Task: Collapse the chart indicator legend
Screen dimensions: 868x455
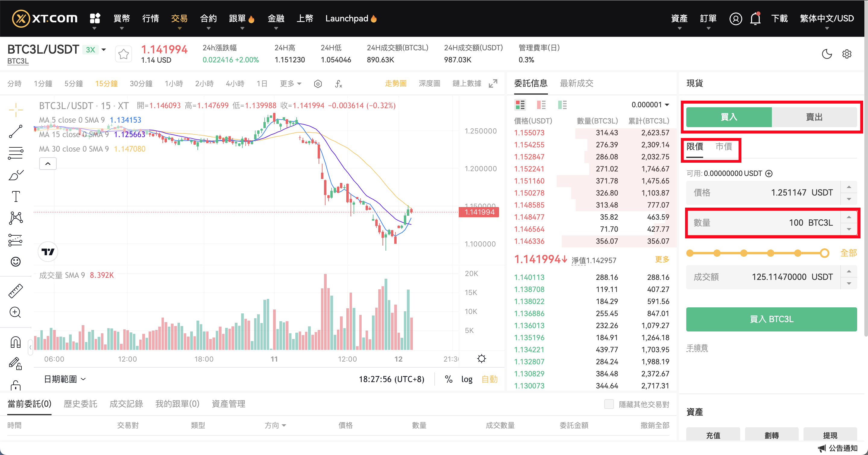Action: coord(48,164)
